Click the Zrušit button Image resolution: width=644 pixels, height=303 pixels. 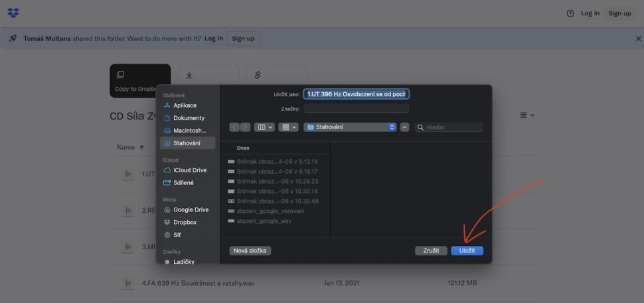click(431, 251)
